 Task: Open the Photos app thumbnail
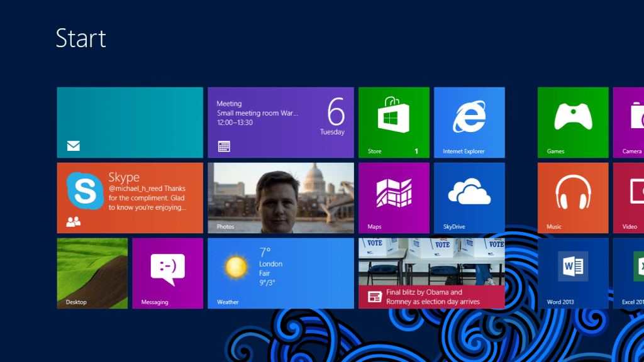click(x=280, y=198)
